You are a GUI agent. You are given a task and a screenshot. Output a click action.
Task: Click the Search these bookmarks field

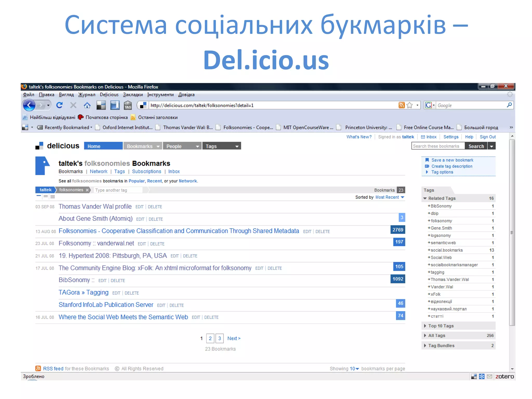[438, 146]
